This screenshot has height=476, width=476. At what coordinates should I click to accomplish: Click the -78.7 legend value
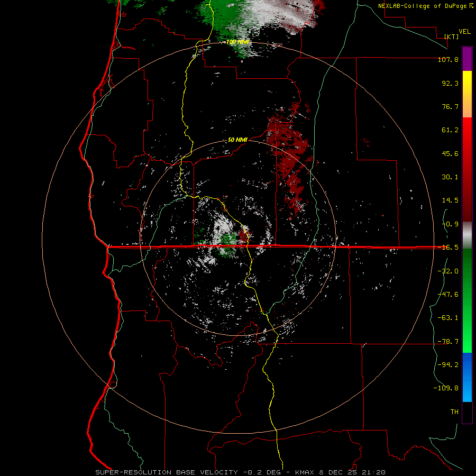coord(448,342)
